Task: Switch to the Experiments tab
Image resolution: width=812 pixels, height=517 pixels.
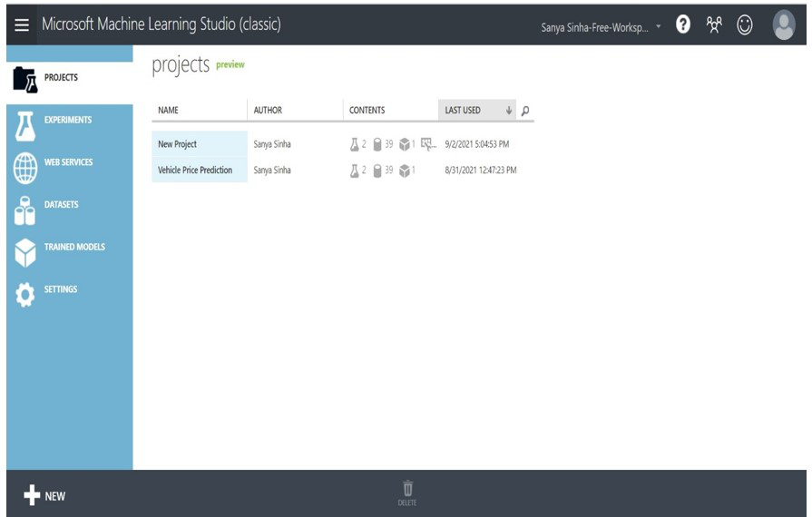Action: (68, 120)
